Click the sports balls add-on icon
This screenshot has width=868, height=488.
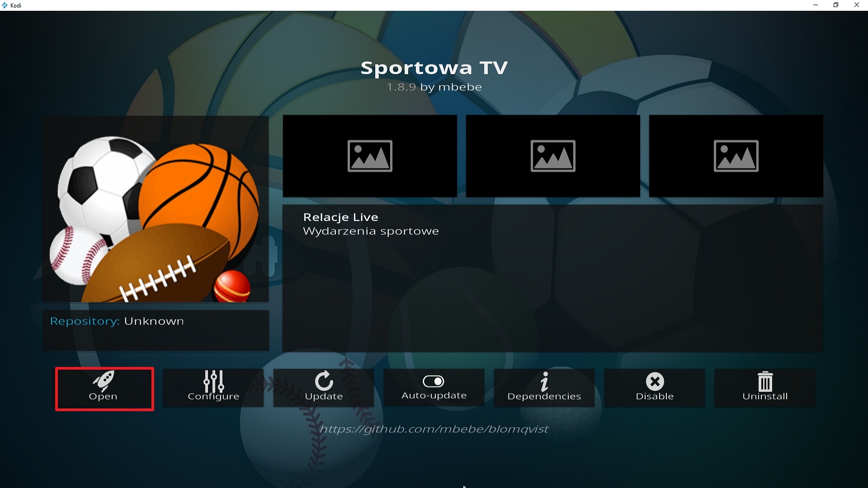click(x=156, y=209)
